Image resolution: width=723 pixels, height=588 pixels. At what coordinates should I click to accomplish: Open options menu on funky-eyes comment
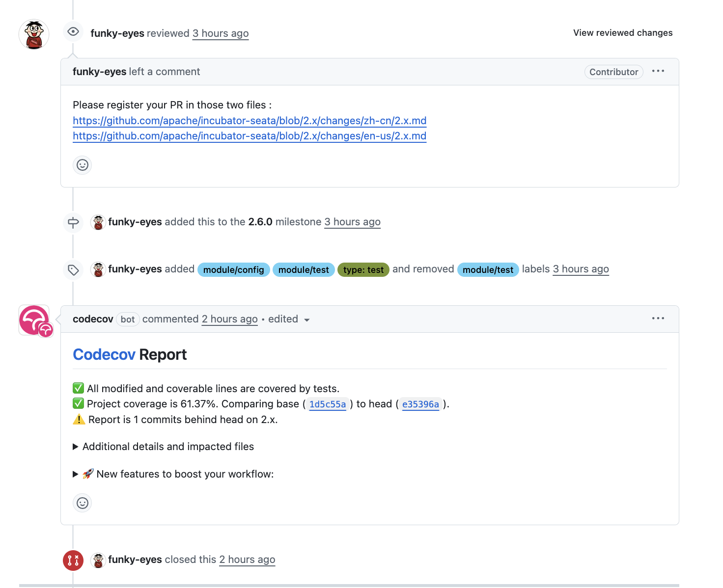(658, 72)
